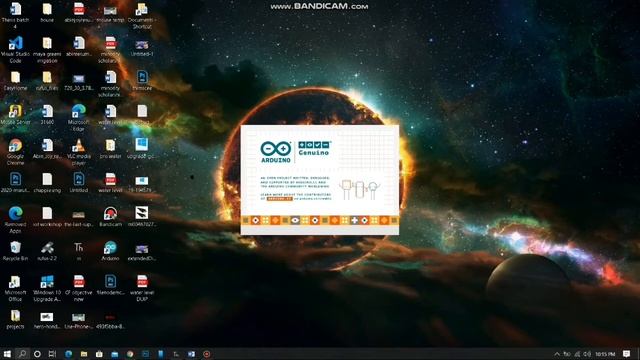Image resolution: width=640 pixels, height=360 pixels.
Task: Open the Windows Start menu
Action: click(7, 354)
